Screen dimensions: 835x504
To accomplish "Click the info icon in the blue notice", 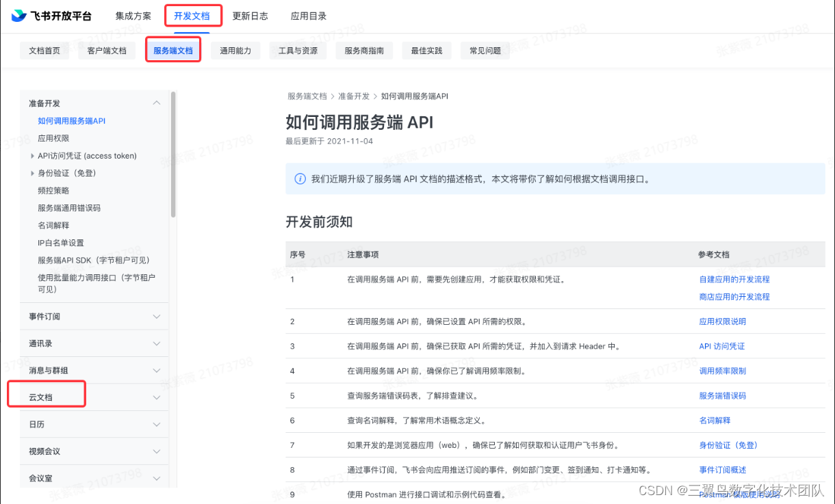I will (300, 179).
